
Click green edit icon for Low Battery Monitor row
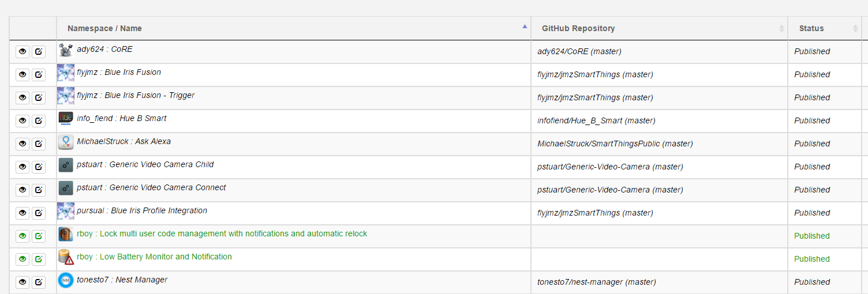(x=39, y=259)
